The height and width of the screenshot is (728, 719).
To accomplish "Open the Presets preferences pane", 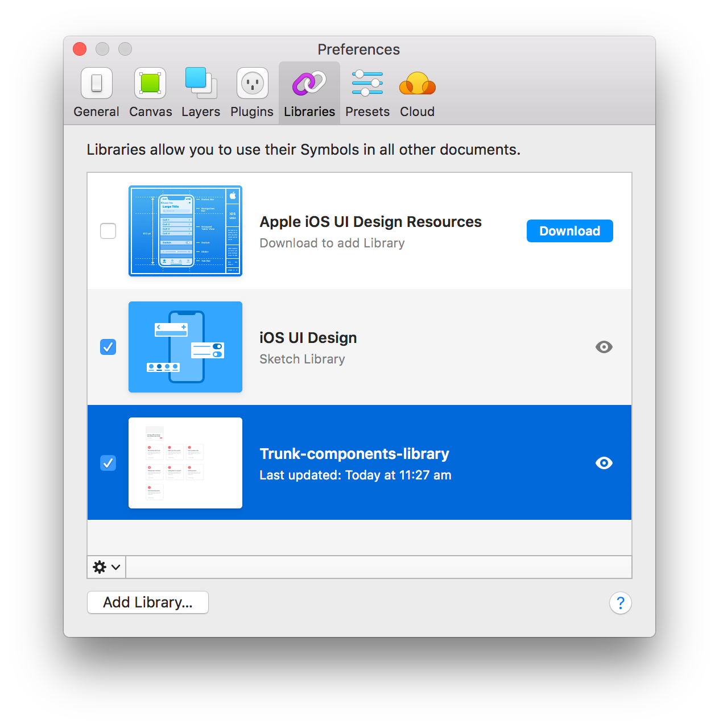I will tap(367, 93).
